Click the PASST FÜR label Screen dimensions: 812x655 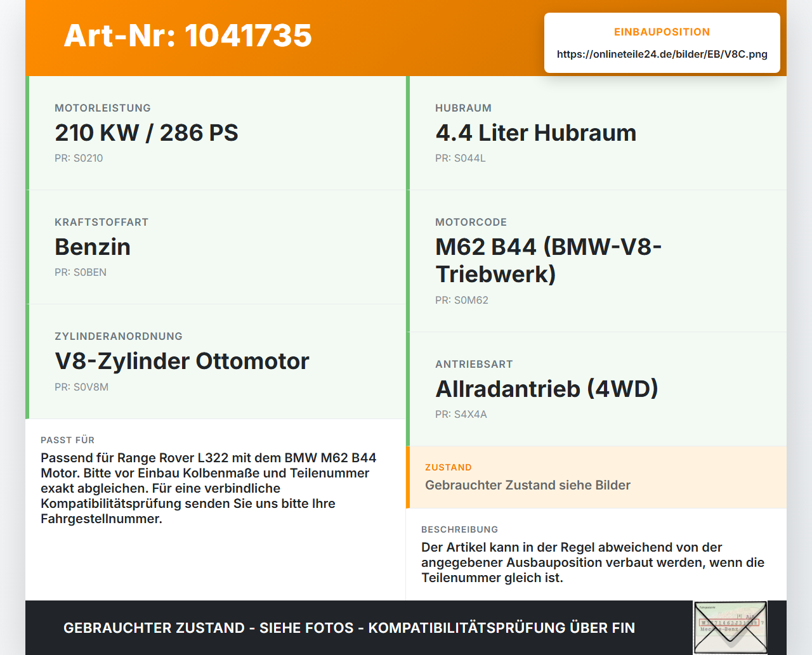click(x=67, y=440)
